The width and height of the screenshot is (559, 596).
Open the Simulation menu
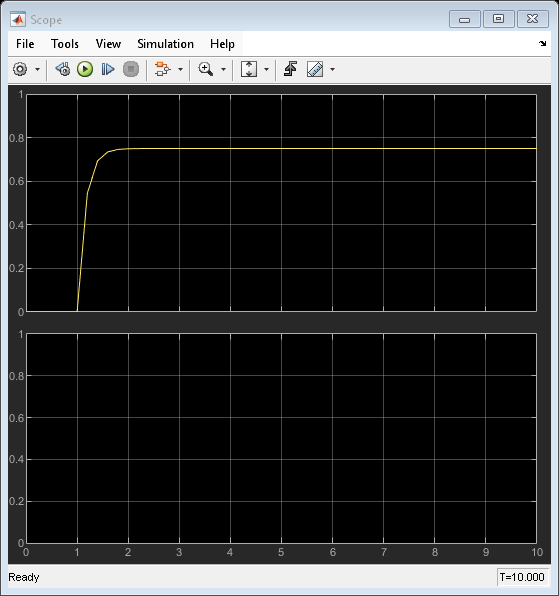pos(165,44)
